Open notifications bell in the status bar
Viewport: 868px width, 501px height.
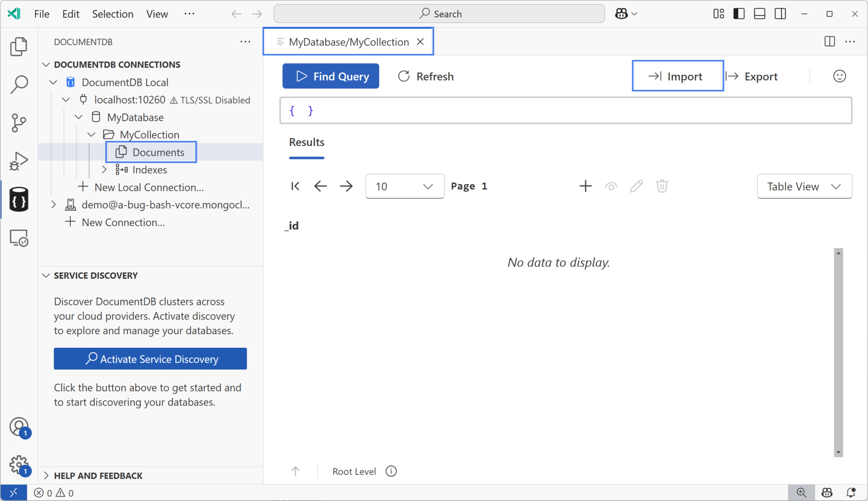(851, 493)
